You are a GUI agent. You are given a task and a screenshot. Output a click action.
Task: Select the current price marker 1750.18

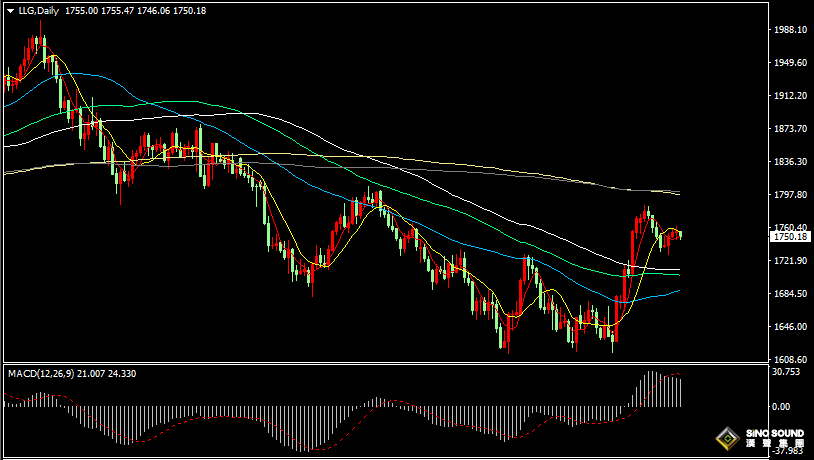(790, 237)
